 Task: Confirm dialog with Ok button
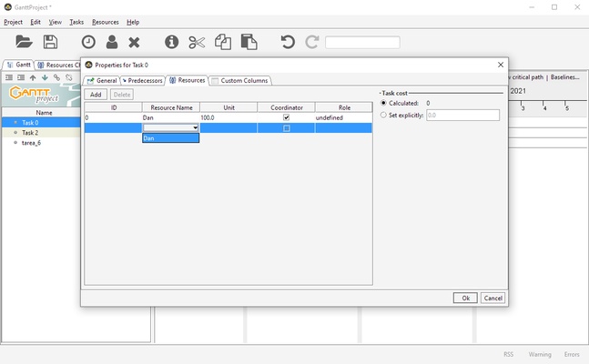(465, 298)
